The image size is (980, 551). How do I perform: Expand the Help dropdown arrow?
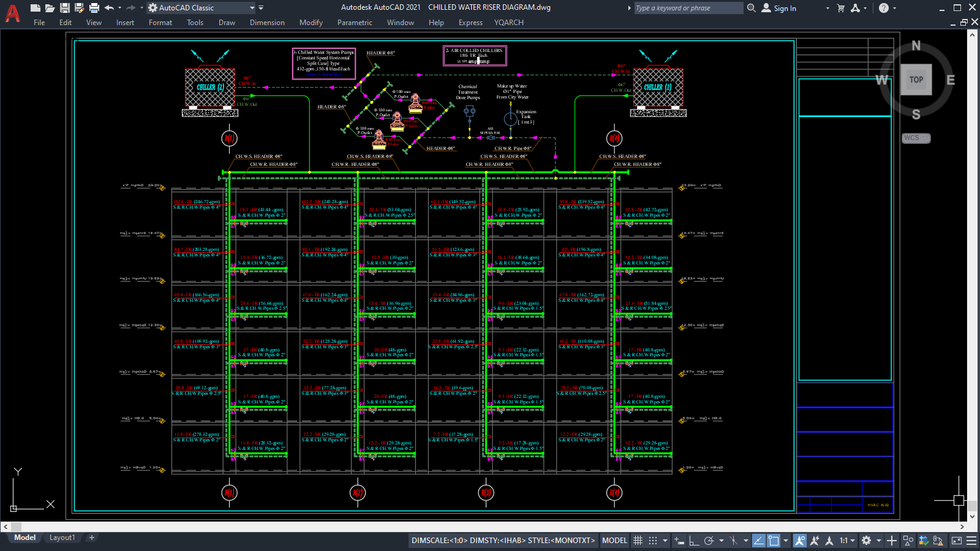pyautogui.click(x=894, y=9)
